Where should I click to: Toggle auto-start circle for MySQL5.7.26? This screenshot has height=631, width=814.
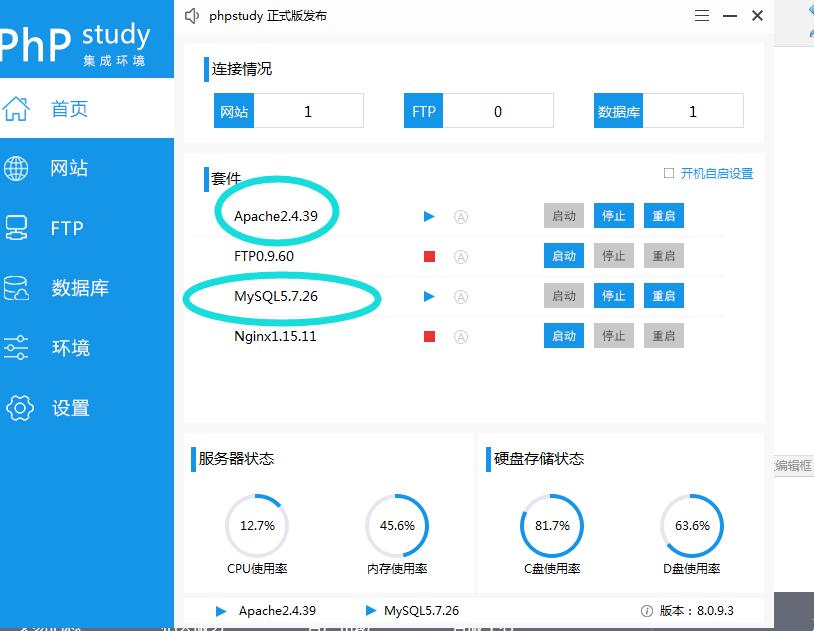(x=461, y=296)
